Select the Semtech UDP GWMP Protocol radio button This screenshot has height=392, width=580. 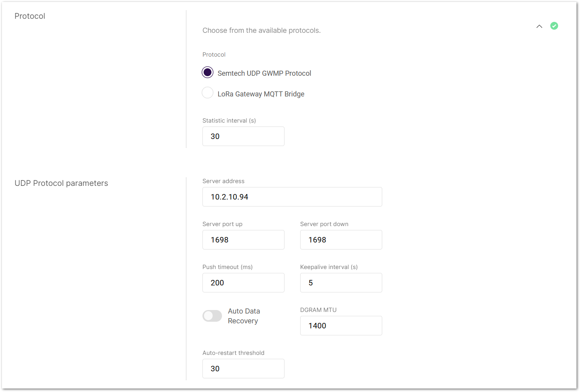[208, 73]
